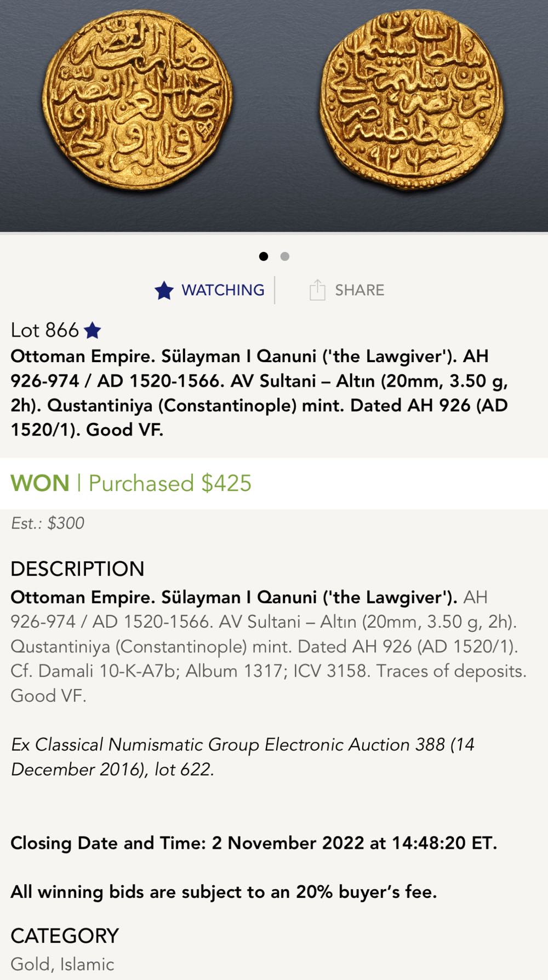Toggle the WATCHING label off
The width and height of the screenshot is (548, 980).
pyautogui.click(x=223, y=290)
